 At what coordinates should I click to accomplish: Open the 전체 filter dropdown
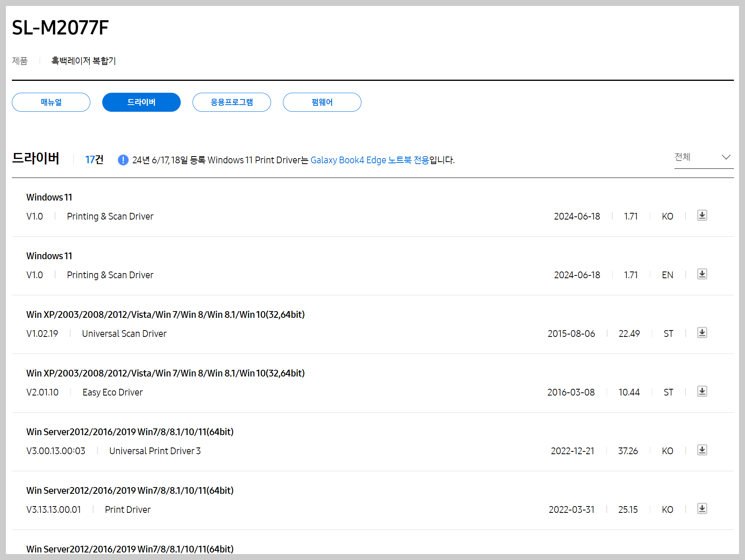point(704,157)
